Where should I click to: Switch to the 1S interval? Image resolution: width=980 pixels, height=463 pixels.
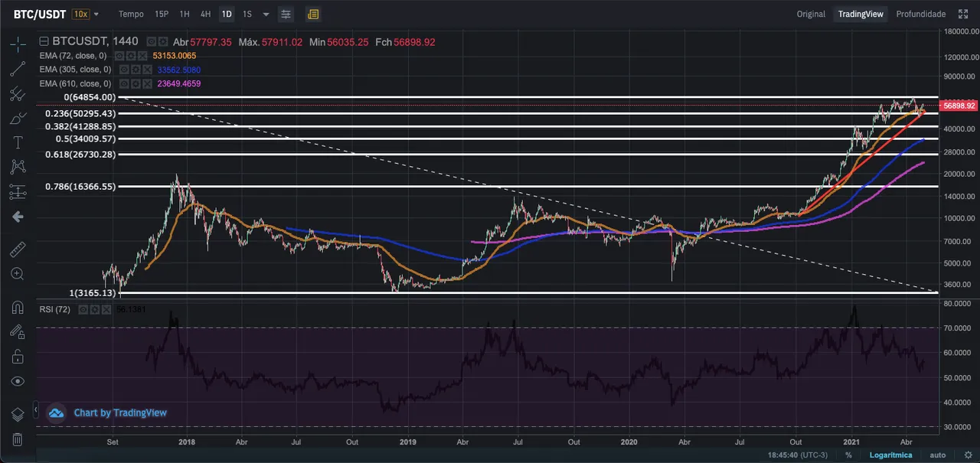pyautogui.click(x=247, y=14)
